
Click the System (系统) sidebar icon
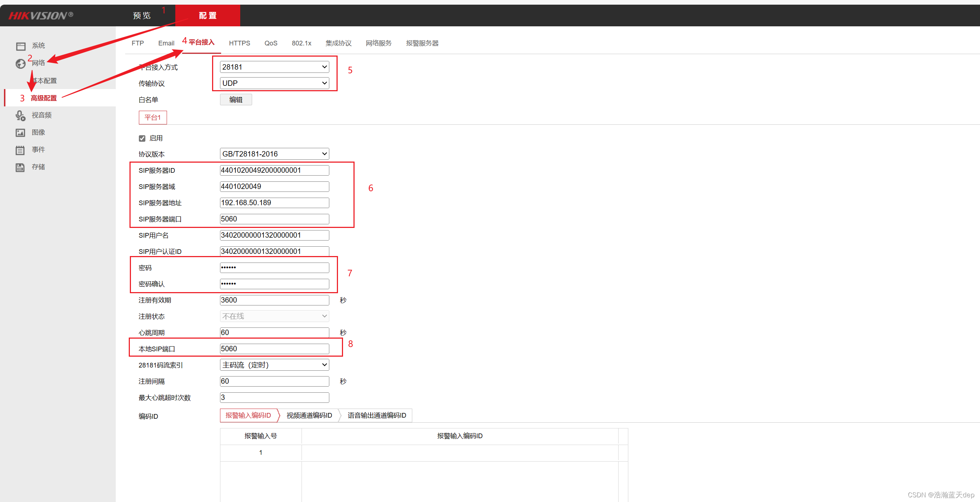(x=21, y=46)
